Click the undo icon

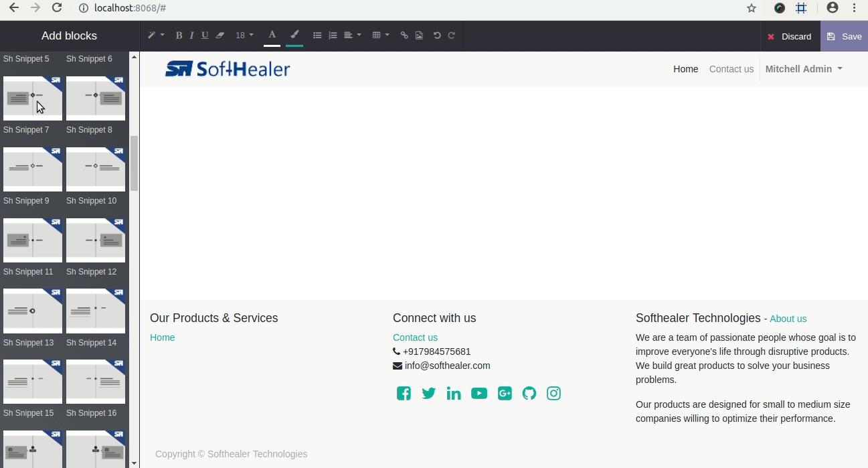(437, 35)
